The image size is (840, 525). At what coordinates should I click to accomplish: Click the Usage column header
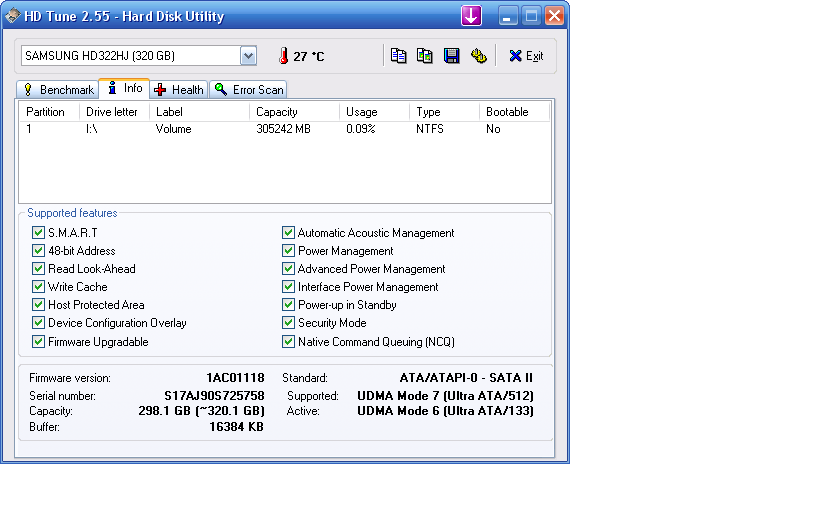[374, 112]
